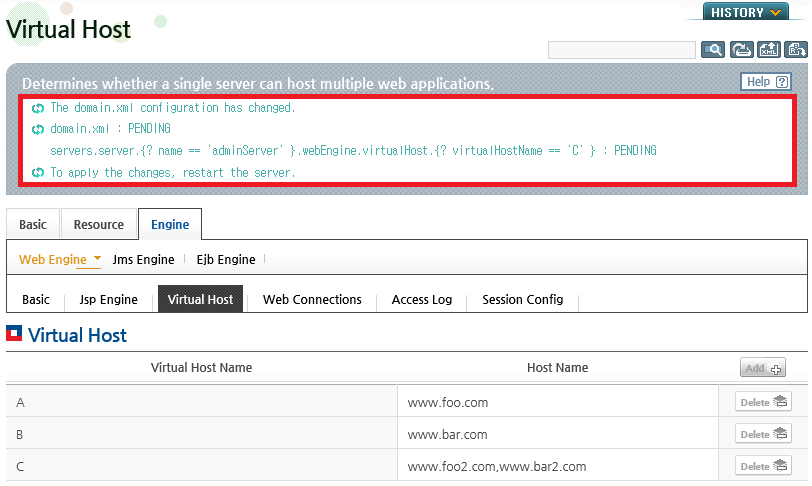Click the rightmost toolbar icon after XML
Viewport: 812px width, 486px height.
[795, 50]
